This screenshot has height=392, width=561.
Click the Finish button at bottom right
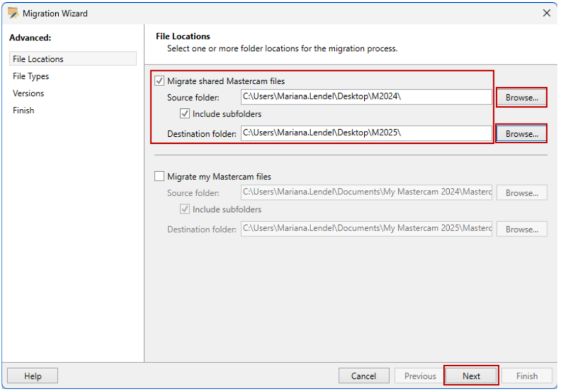pos(526,376)
